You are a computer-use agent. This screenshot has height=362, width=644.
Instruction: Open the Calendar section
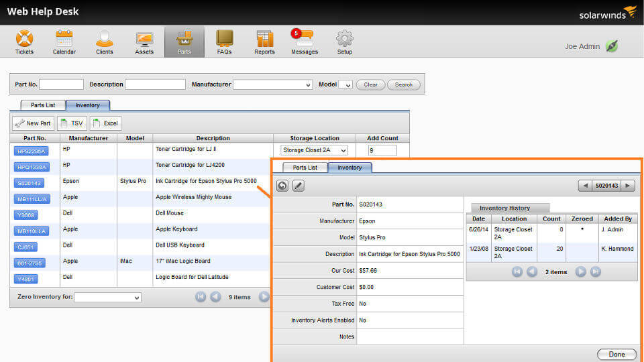tap(64, 42)
